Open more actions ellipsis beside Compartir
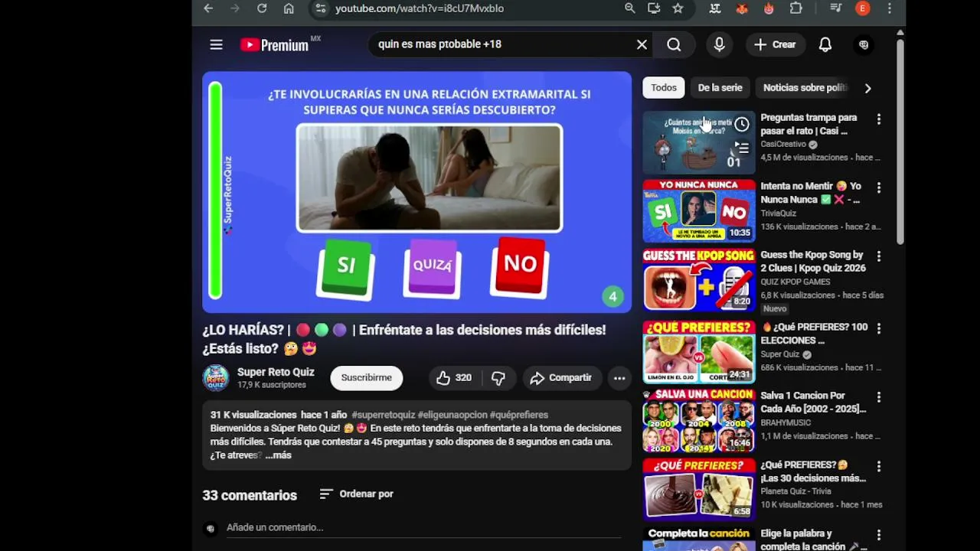Screen dimensions: 980x551 click(x=619, y=377)
